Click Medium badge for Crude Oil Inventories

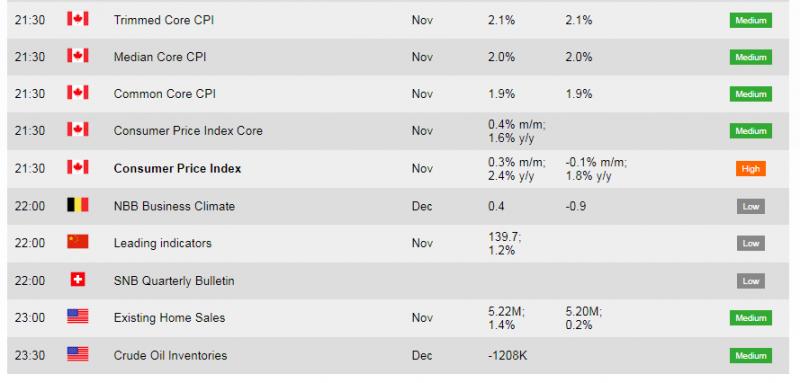tap(751, 355)
